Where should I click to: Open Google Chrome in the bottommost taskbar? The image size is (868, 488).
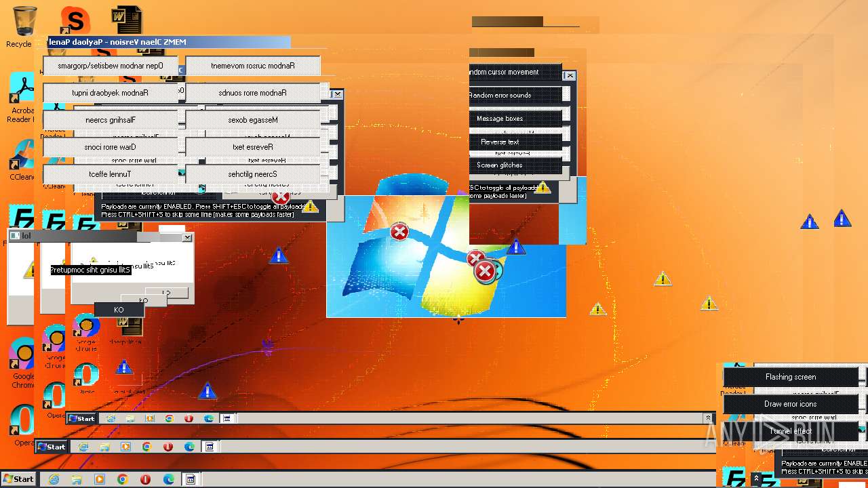(x=123, y=479)
